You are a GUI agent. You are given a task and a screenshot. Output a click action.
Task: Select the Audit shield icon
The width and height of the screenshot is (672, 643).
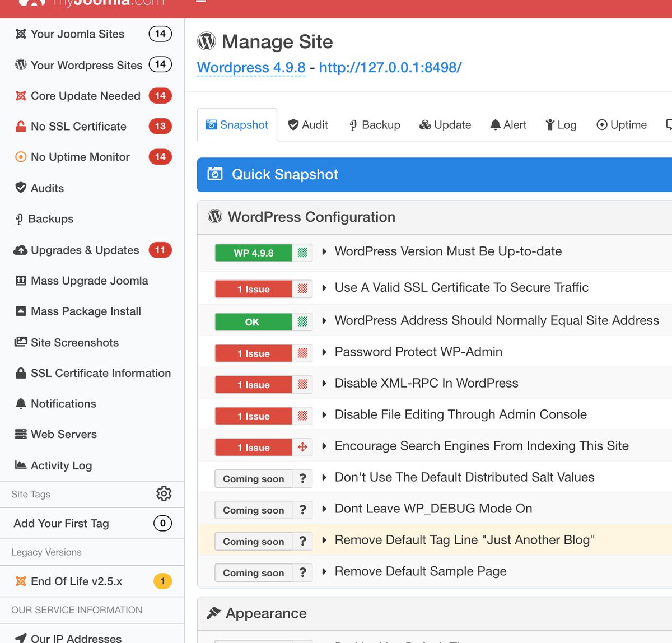pyautogui.click(x=293, y=124)
